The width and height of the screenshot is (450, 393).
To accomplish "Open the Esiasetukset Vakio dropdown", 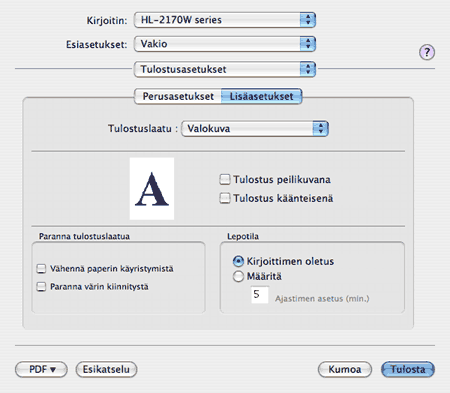I will [225, 44].
